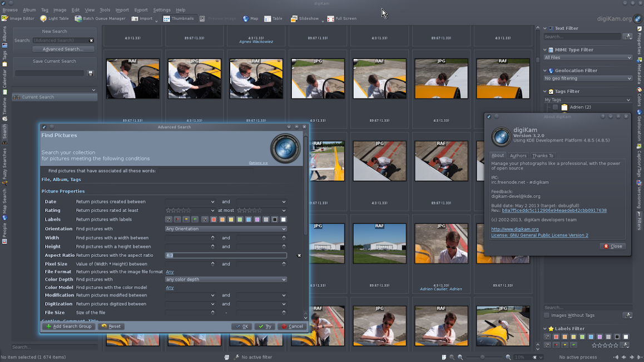Click the Thumbnails view button
644x362 pixels.
coord(179,18)
